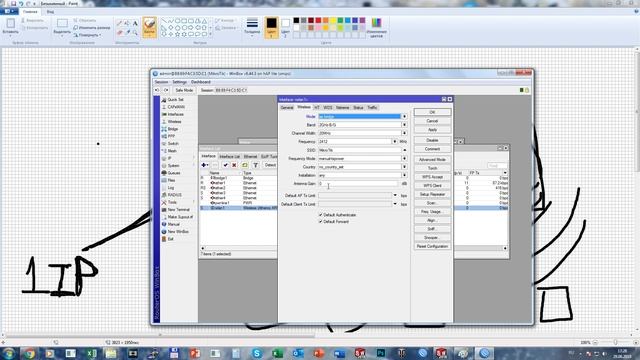The height and width of the screenshot is (360, 640).
Task: Click the red X disable icon
Action: (234, 165)
